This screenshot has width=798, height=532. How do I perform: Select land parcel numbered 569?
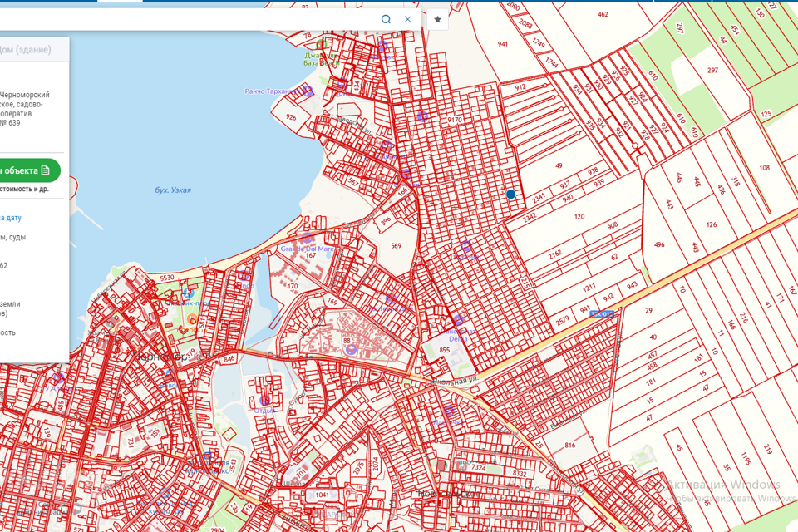coord(396,245)
